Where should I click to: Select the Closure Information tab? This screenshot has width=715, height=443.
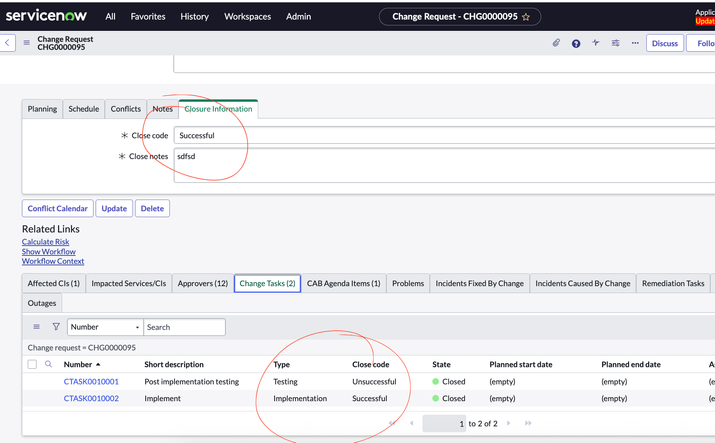click(x=218, y=109)
